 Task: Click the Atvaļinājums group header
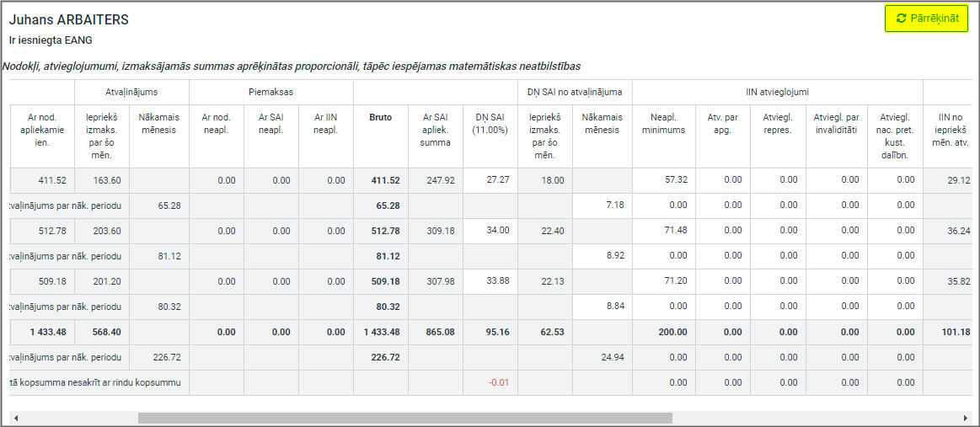click(x=131, y=92)
